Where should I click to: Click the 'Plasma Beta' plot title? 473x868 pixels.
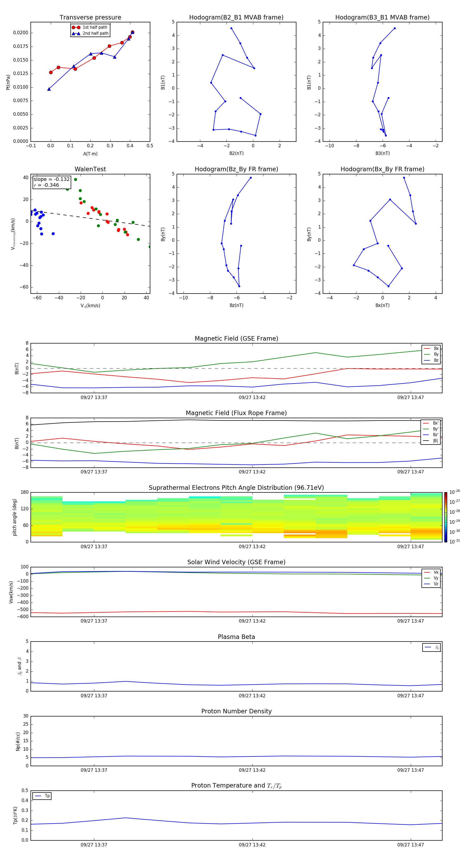click(236, 637)
